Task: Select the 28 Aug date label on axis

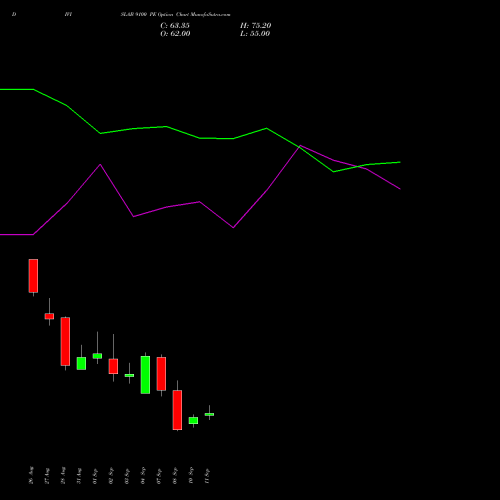Action: click(63, 475)
